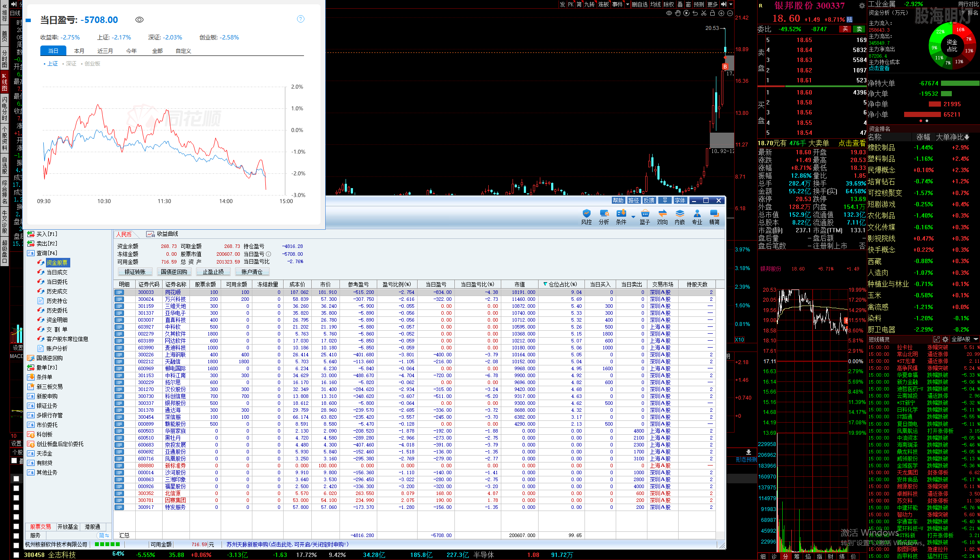The image size is (980, 560).
Task: Click the 卖 button in order book
Action: (x=859, y=29)
